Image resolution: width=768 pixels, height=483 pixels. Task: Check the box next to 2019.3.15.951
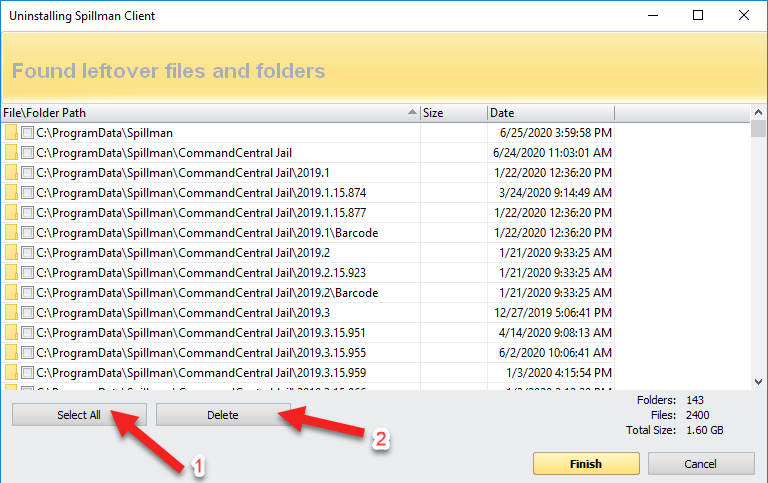[x=27, y=333]
